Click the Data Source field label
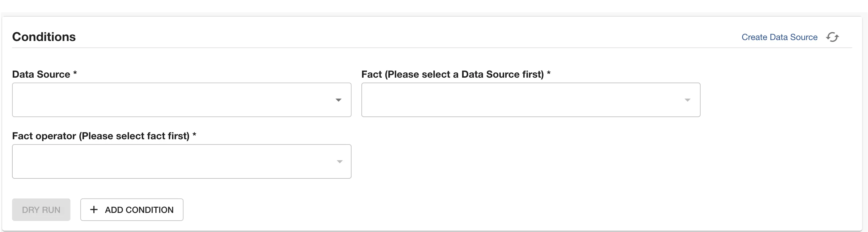Viewport: 868px width, 232px height. [41, 74]
